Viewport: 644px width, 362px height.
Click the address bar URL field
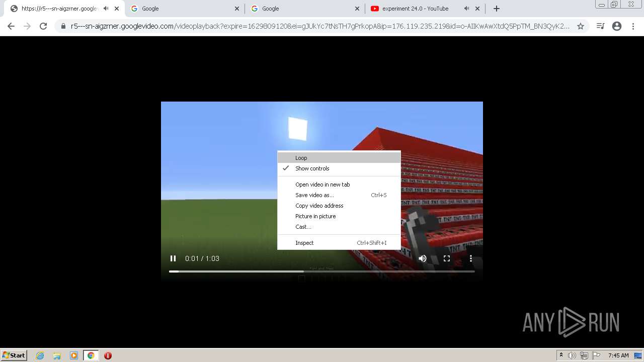(320, 26)
